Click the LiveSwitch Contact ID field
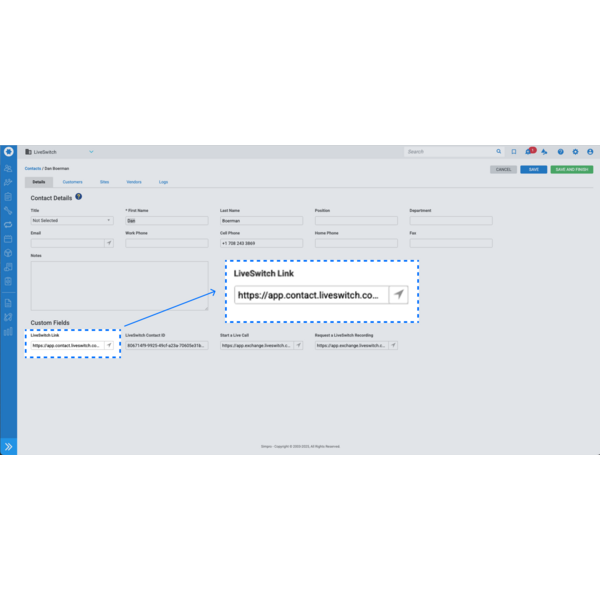Screen dimensions: 600x600 [x=167, y=346]
